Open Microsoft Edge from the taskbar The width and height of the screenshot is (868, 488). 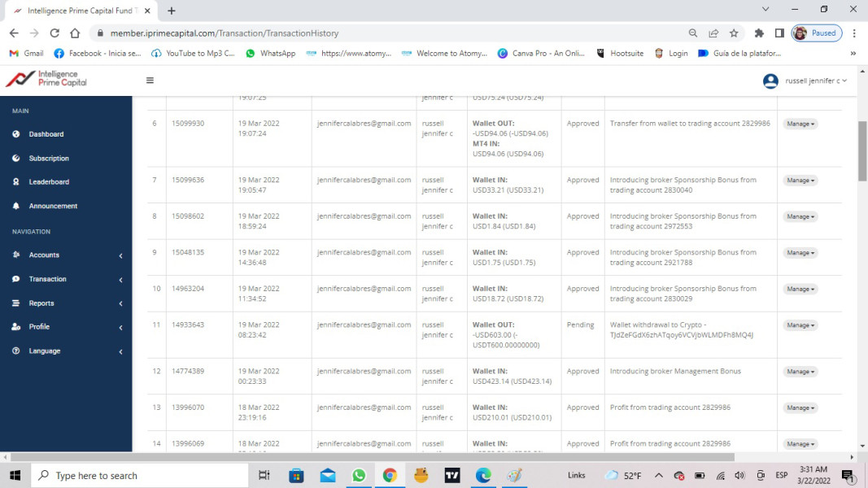[x=483, y=475]
